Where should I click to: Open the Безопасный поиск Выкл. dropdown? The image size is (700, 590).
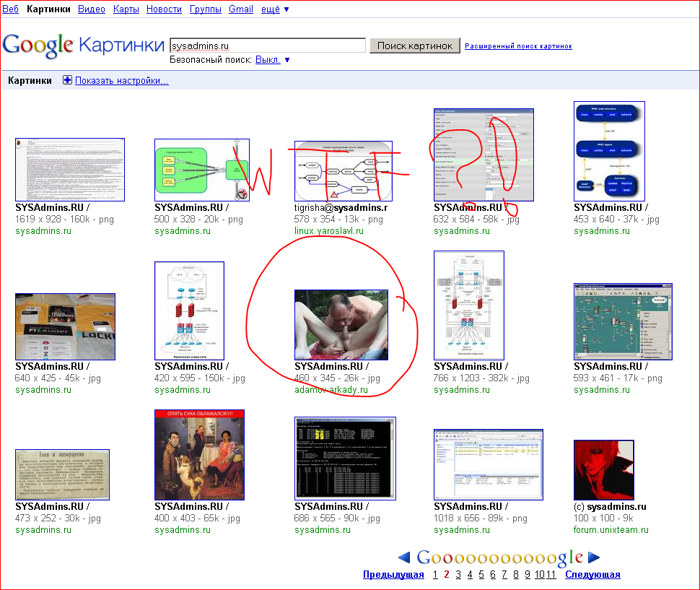click(x=272, y=60)
